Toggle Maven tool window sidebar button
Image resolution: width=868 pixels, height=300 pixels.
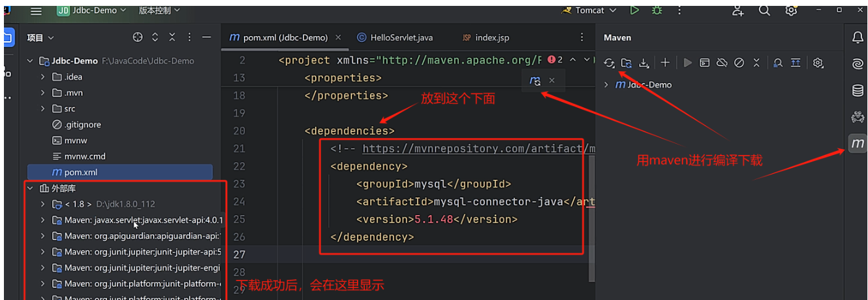coord(858,143)
